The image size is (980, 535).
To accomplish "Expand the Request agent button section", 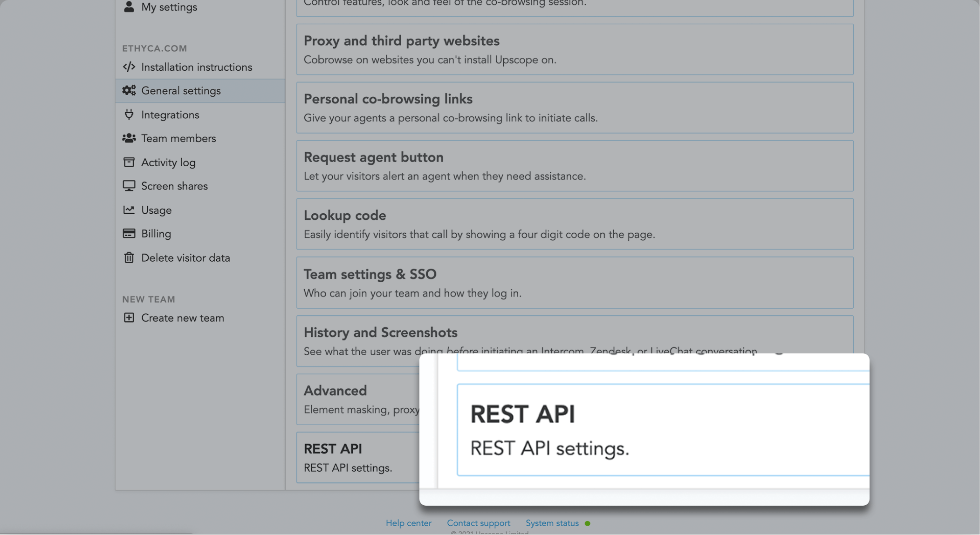I will [575, 166].
